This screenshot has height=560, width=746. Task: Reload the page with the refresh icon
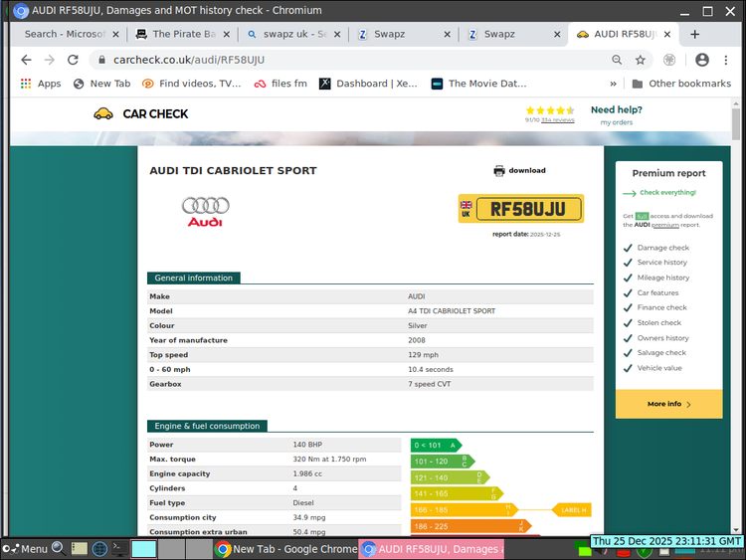tap(71, 60)
